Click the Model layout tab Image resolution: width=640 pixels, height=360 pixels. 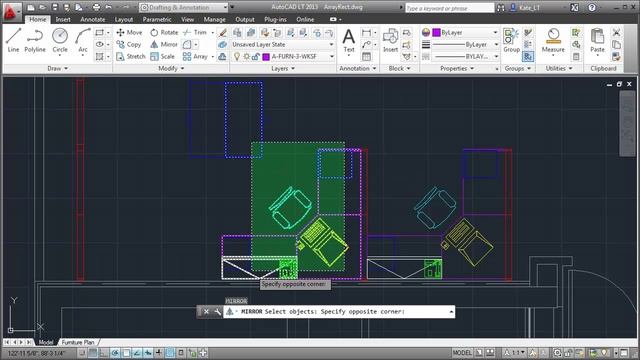pos(46,342)
